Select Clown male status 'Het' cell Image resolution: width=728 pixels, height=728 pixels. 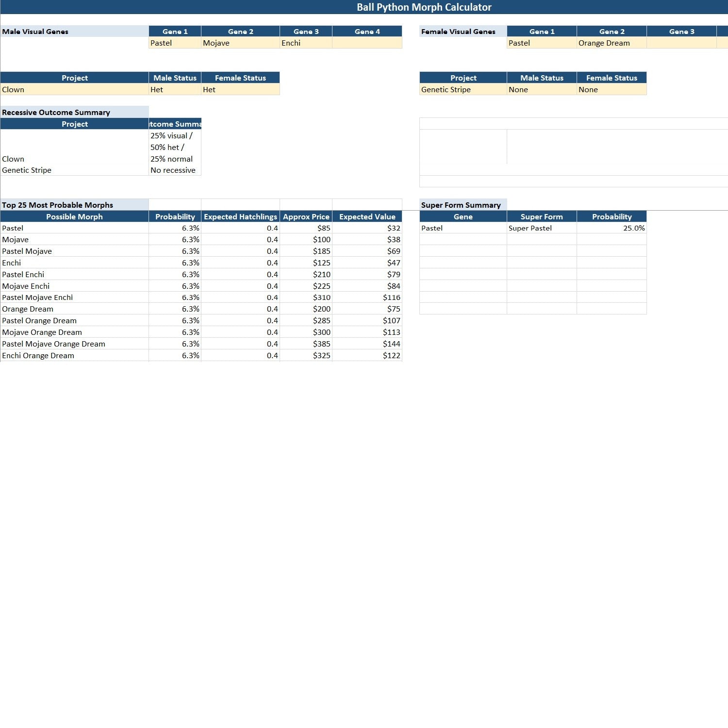tap(175, 89)
